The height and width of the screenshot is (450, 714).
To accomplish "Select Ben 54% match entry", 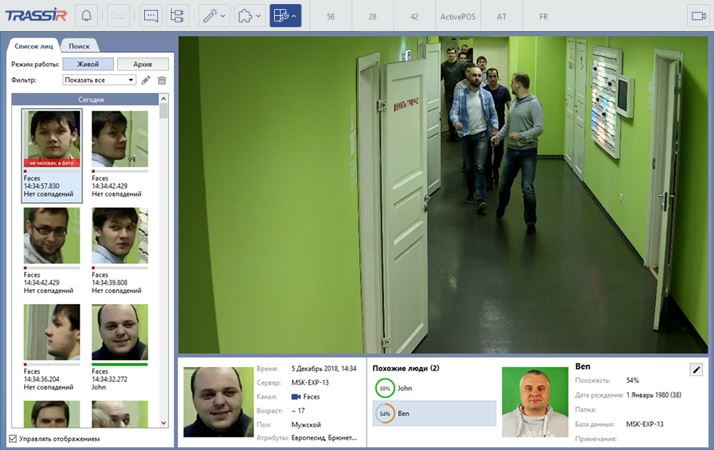I will (432, 412).
